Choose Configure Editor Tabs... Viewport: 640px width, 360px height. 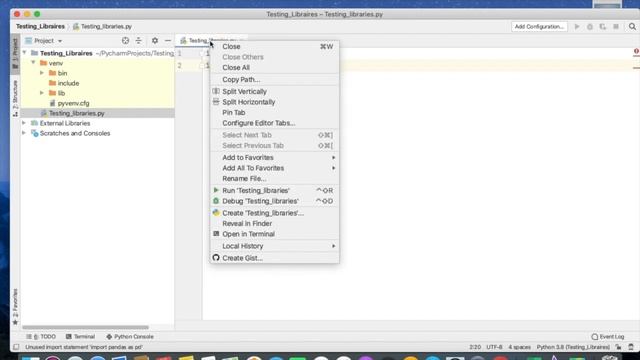point(275,123)
